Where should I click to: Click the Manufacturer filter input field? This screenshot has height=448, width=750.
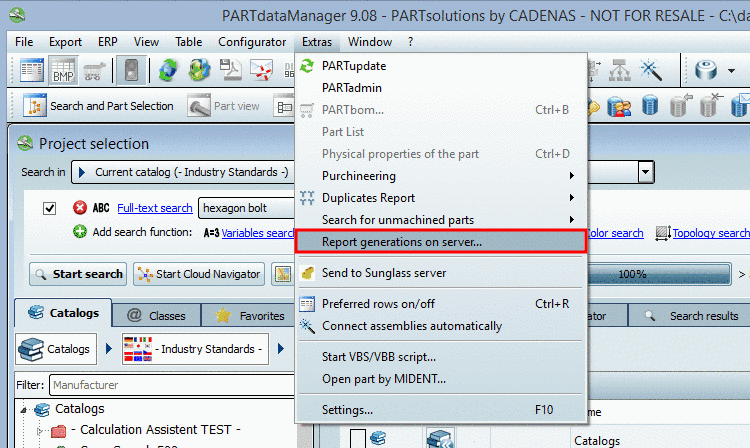pyautogui.click(x=172, y=385)
